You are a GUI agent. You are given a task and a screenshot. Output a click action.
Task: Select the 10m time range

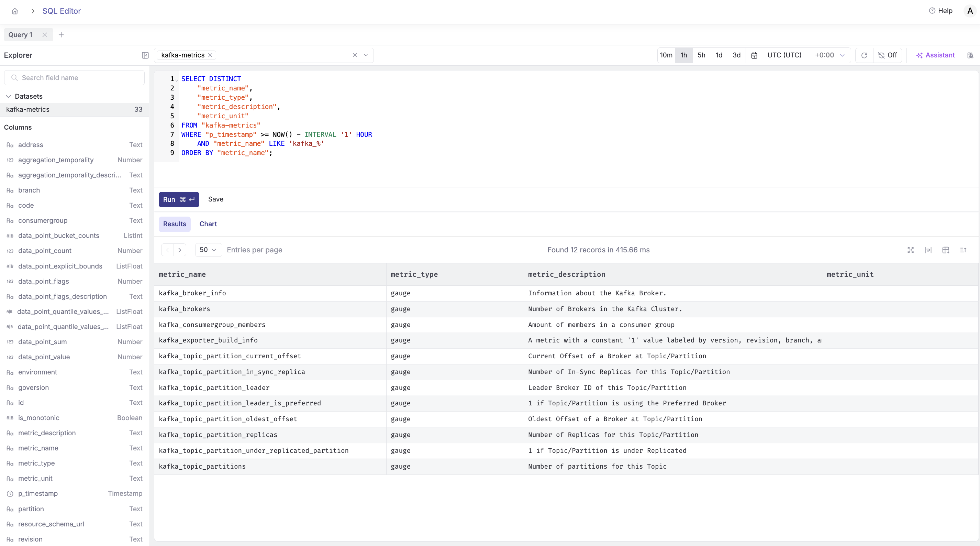click(x=666, y=55)
